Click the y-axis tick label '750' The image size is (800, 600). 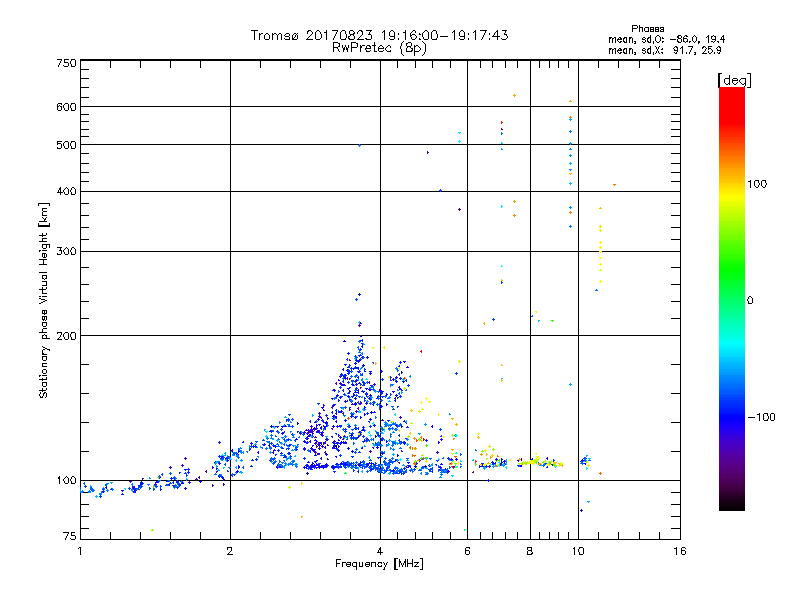click(x=66, y=63)
